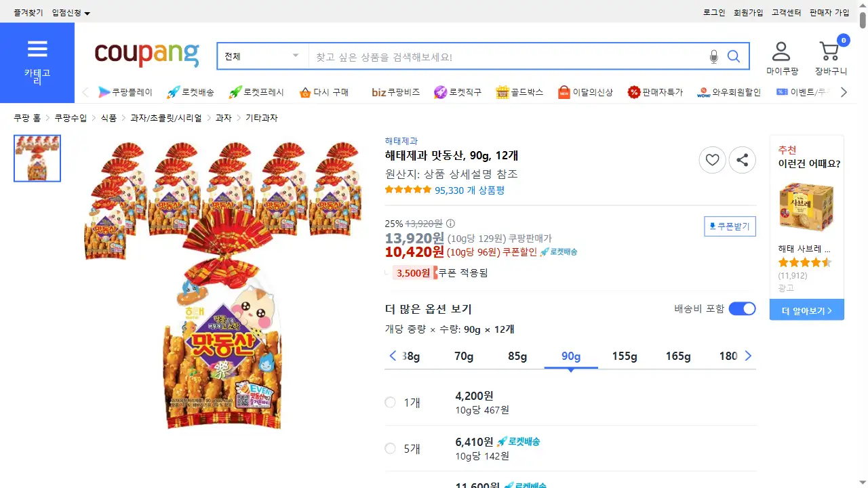Select the 1개 radio option
The height and width of the screenshot is (488, 868).
point(390,403)
